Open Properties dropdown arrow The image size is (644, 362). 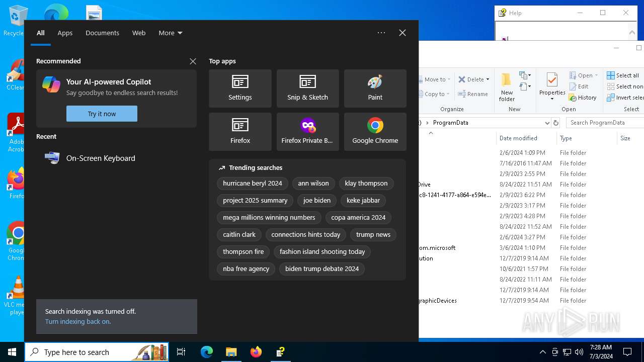(552, 99)
